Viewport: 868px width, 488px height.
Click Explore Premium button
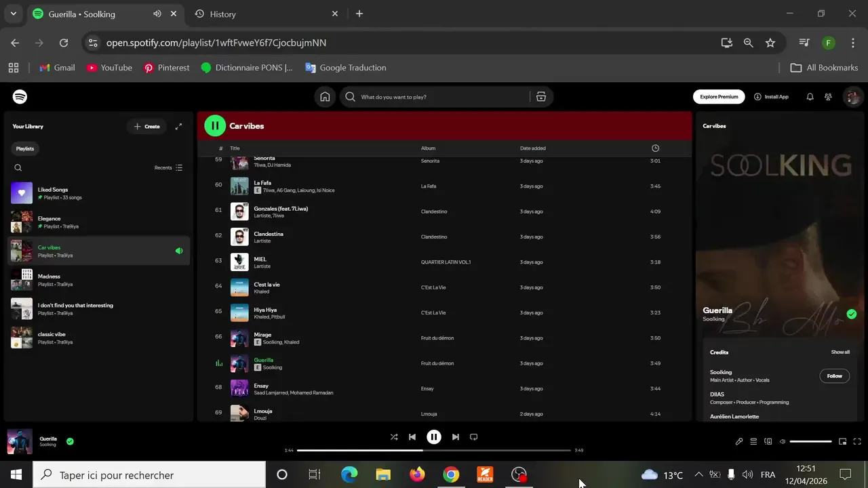(719, 97)
